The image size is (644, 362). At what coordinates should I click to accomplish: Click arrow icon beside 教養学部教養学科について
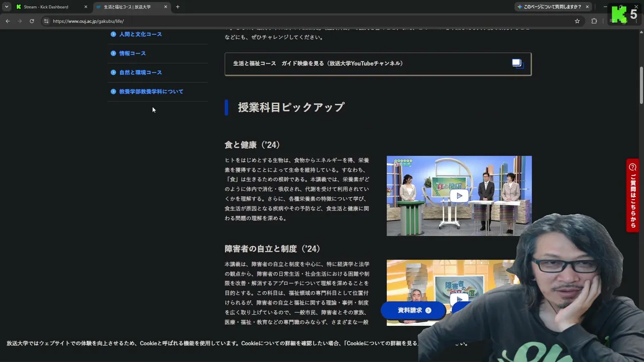pos(113,92)
